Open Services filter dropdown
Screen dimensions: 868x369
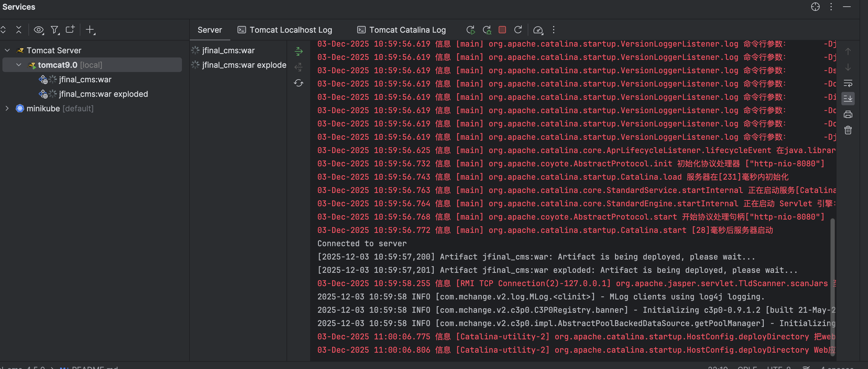(55, 30)
